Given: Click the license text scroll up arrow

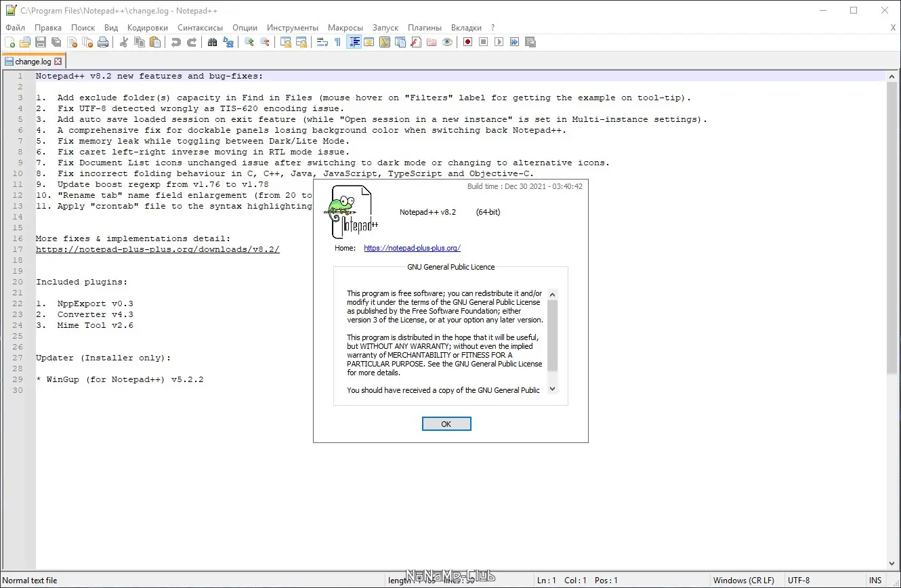Looking at the screenshot, I should pyautogui.click(x=553, y=295).
